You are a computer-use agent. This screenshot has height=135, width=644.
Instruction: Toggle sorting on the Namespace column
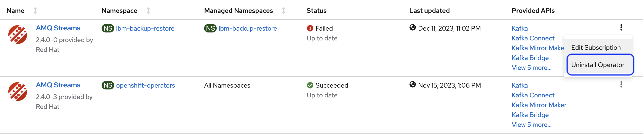148,11
